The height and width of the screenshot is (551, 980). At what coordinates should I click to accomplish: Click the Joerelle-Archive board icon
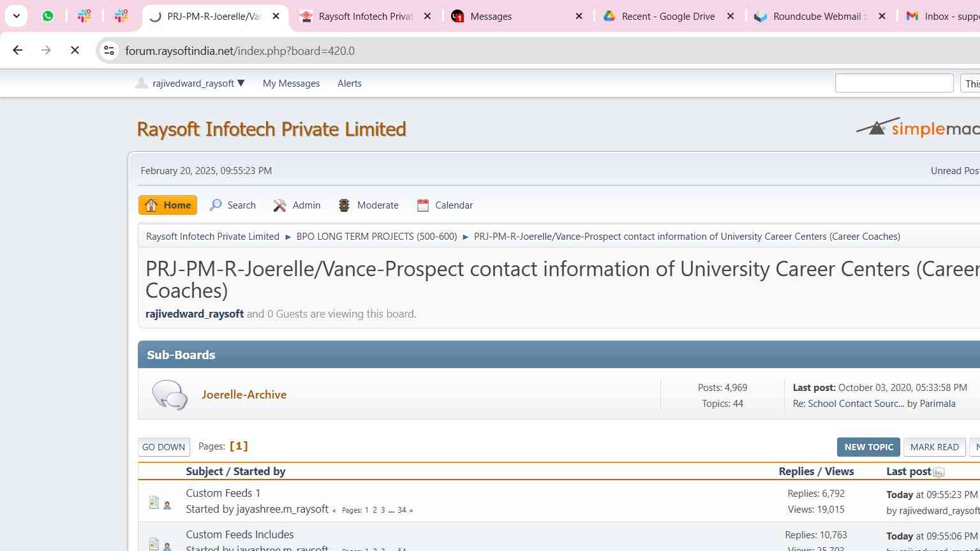(x=170, y=395)
